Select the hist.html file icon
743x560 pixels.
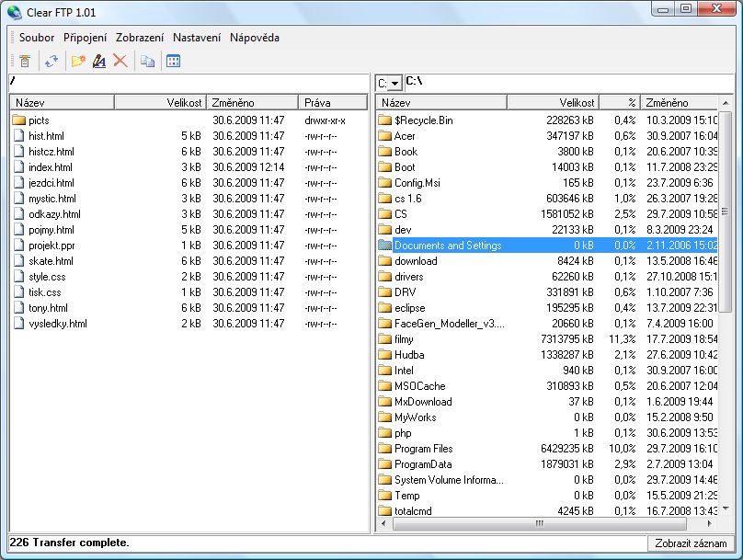pos(19,136)
